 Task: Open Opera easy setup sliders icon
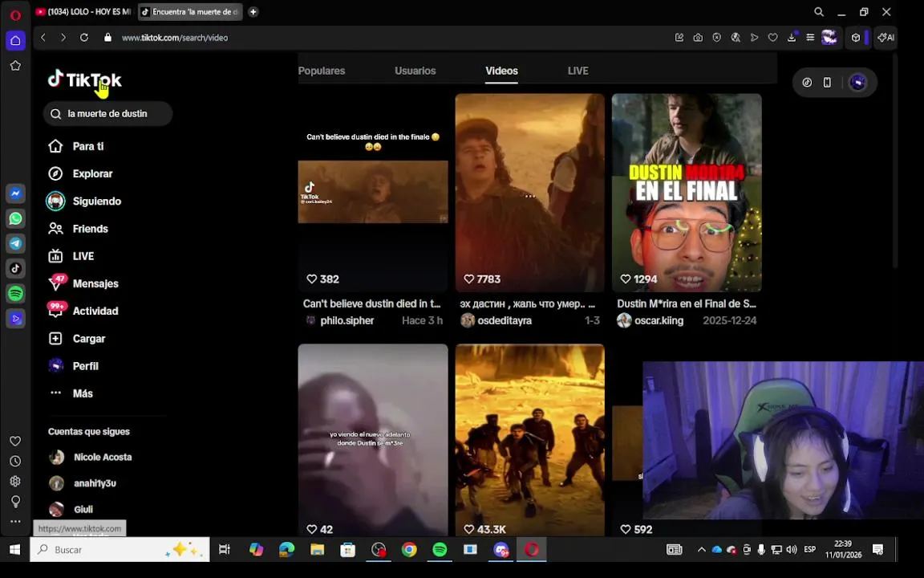pyautogui.click(x=810, y=37)
